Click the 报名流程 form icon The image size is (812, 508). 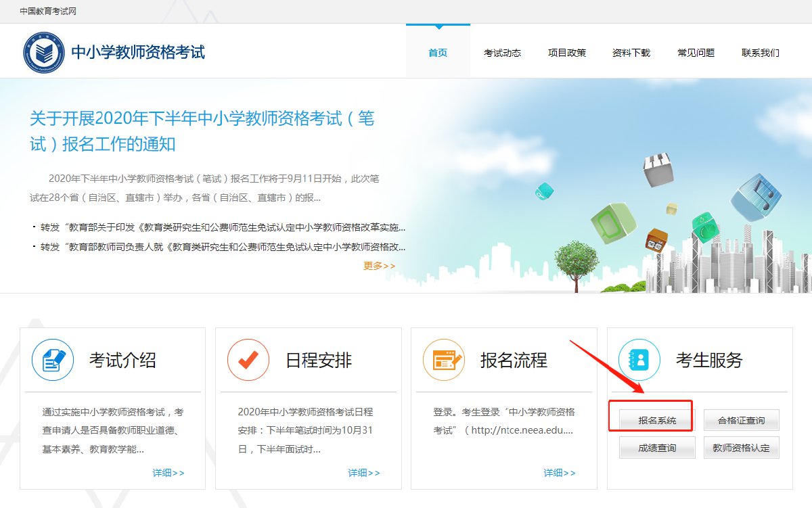pyautogui.click(x=444, y=360)
